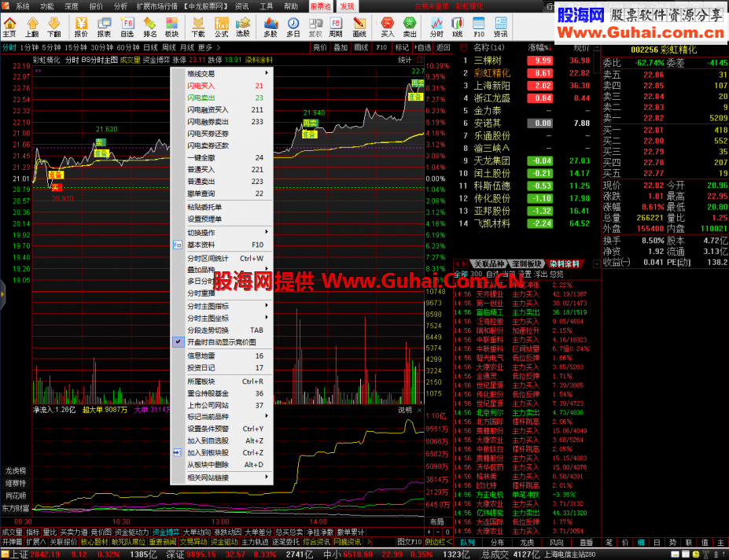This screenshot has height=560, width=729.
Task: Click the green 卖出 sell icon
Action: click(410, 27)
